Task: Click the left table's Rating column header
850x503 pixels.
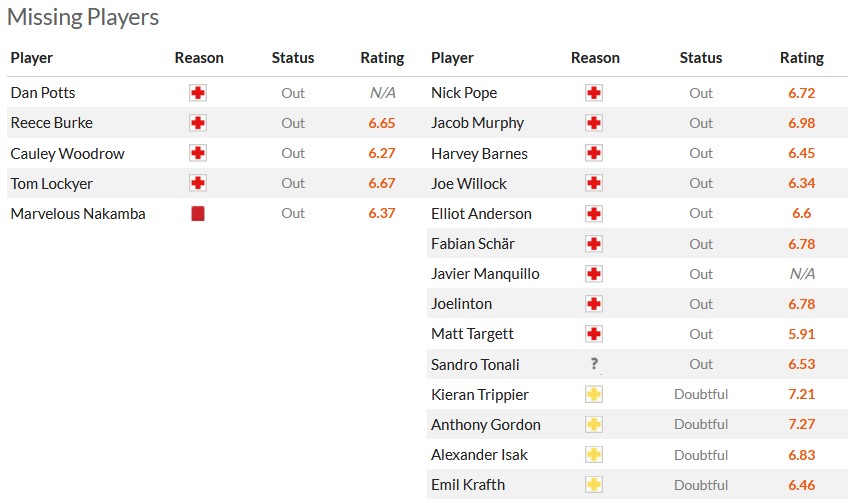Action: [x=382, y=58]
